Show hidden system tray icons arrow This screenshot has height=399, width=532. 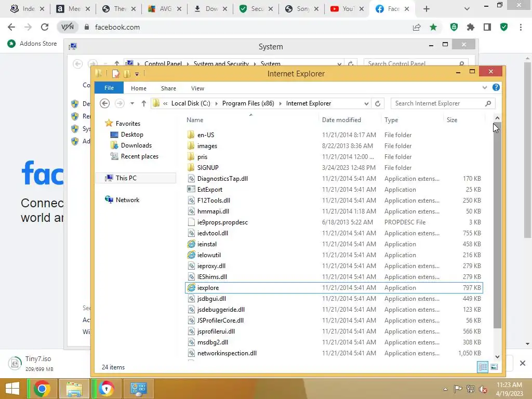445,389
